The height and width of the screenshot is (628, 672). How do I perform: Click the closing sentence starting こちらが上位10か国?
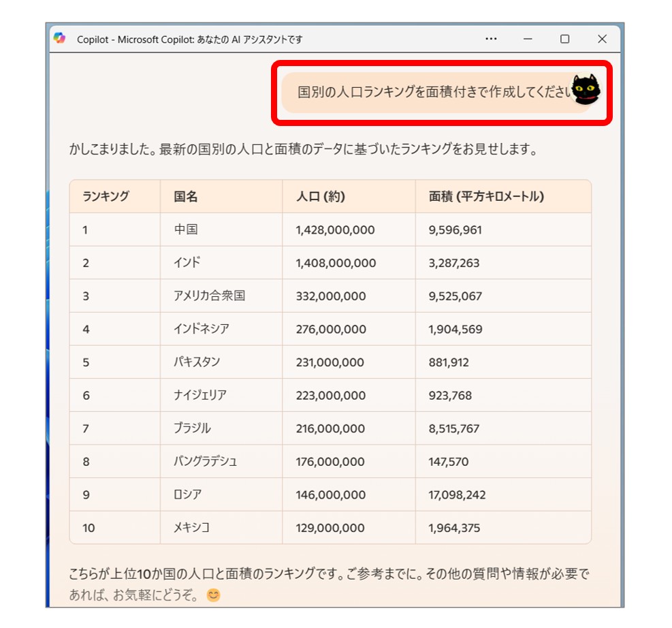click(329, 584)
